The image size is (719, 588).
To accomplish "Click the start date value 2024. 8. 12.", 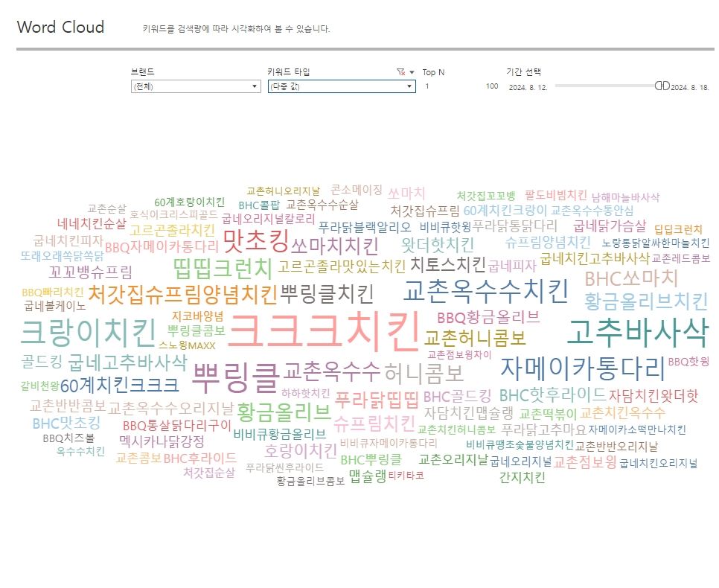I will pos(528,87).
